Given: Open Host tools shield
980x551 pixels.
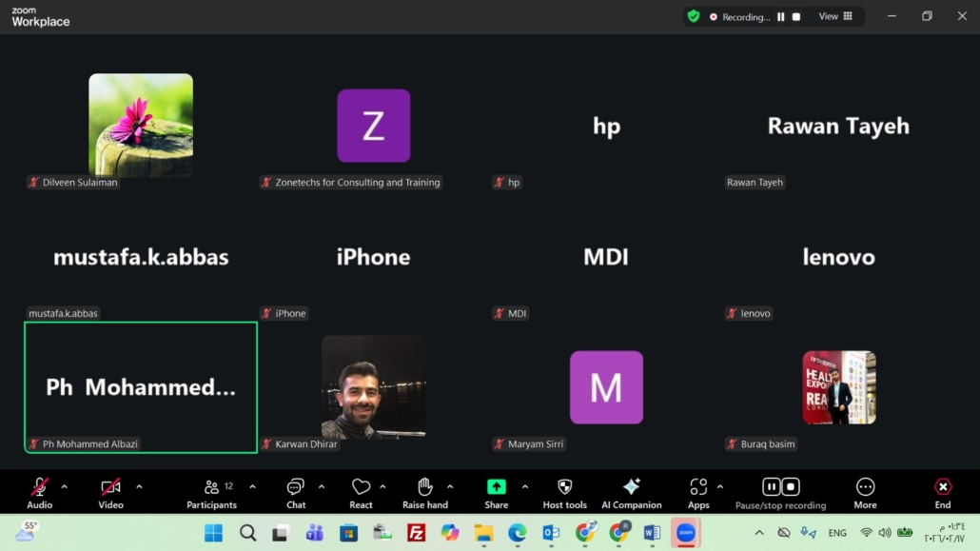Looking at the screenshot, I should (x=564, y=494).
